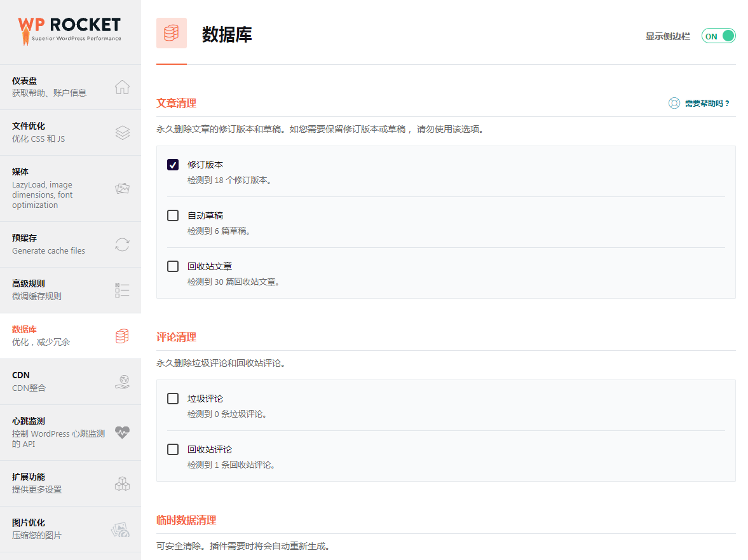Open the 需要帮助吗？ help link
This screenshot has width=748, height=560.
(x=699, y=103)
